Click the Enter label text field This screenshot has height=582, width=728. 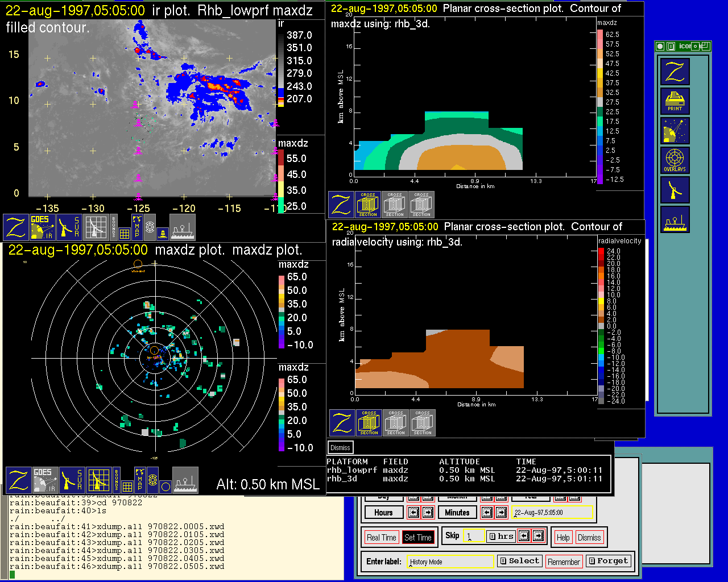(x=451, y=562)
